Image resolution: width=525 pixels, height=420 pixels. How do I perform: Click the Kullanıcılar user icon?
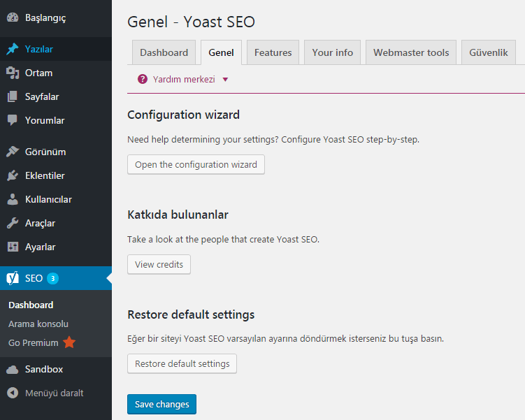(x=13, y=199)
